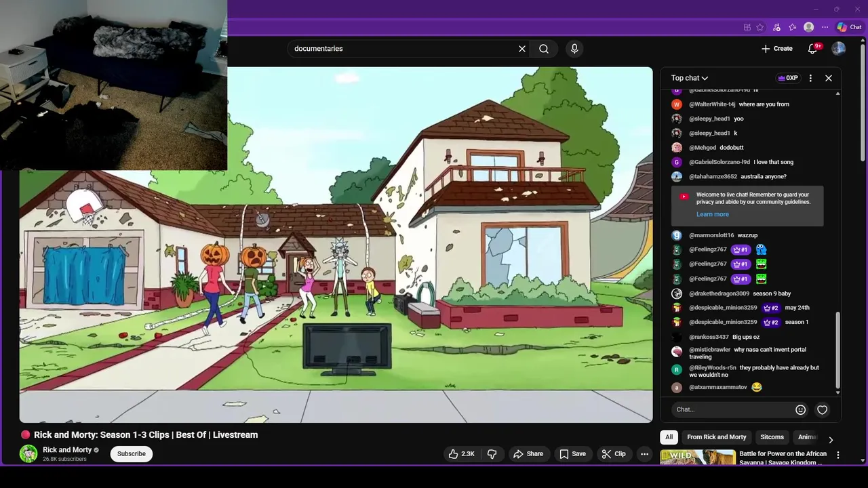Like the video showing 2.3K likes
Viewport: 868px width, 488px height.
click(462, 454)
